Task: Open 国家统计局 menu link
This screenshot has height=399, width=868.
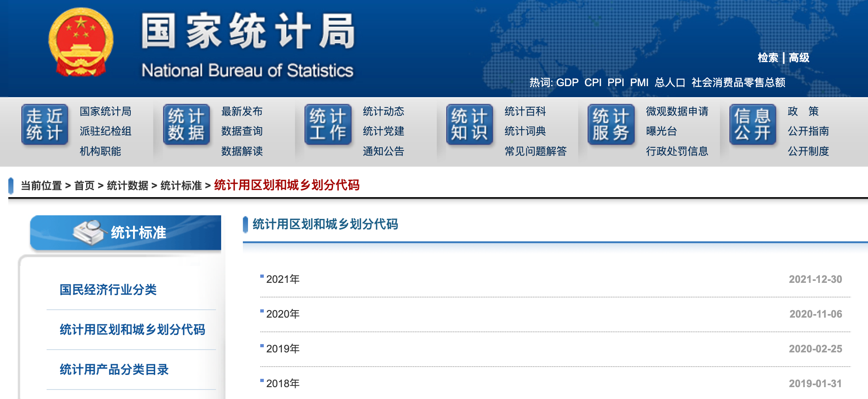Action: coord(105,111)
